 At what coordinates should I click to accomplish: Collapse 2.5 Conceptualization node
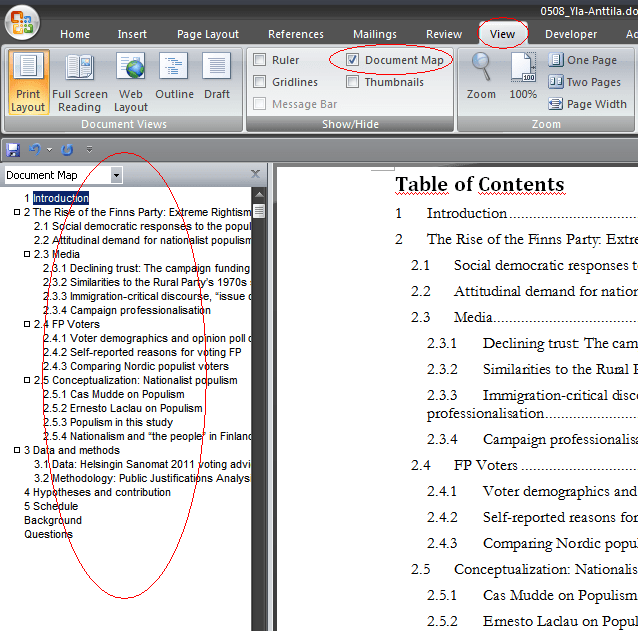click(x=27, y=380)
